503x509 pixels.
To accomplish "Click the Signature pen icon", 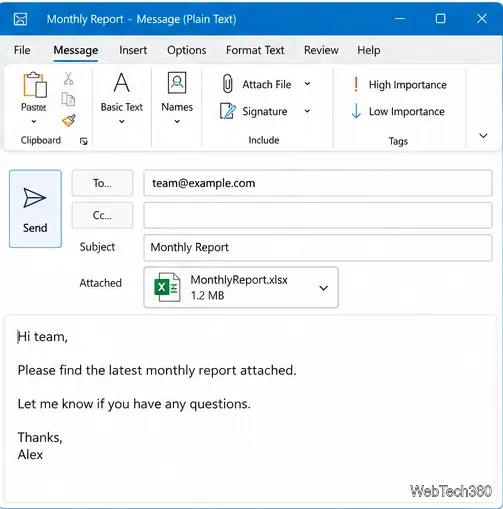I will pos(228,111).
